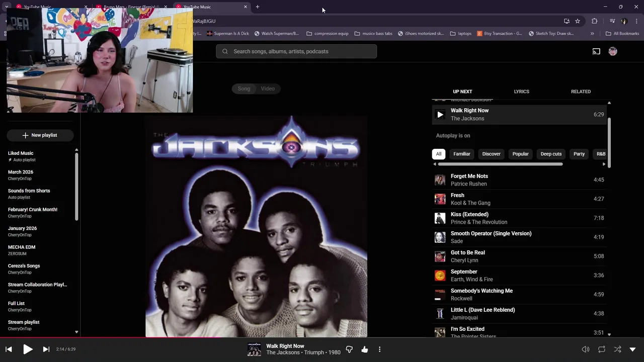Click the Jacksons Triumph album artwork
Screen dimensions: 644x362
pyautogui.click(x=257, y=226)
